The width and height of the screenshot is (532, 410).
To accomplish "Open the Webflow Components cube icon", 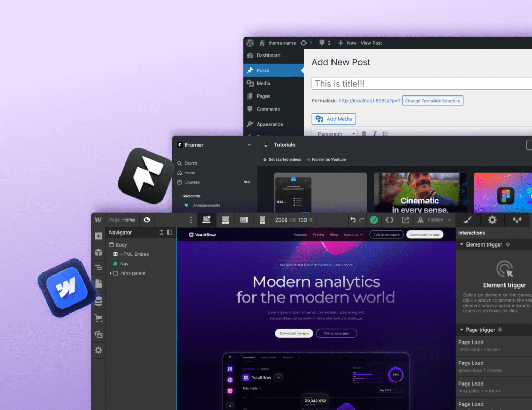I will (98, 252).
